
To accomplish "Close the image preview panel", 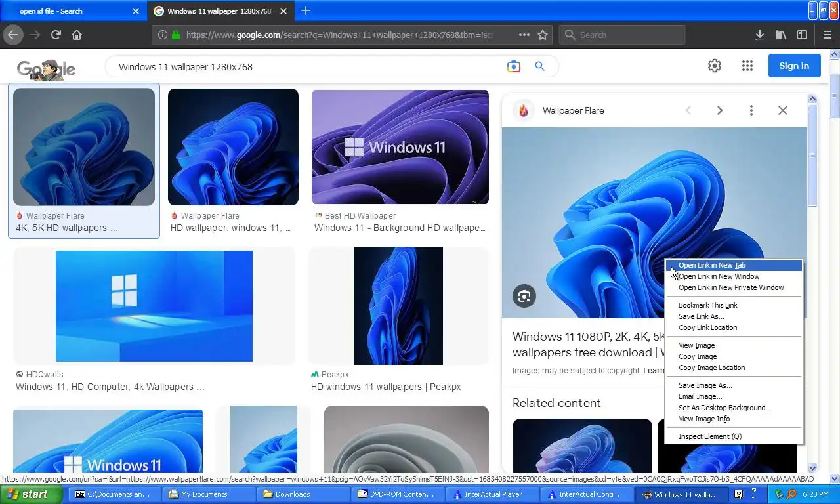I will pos(783,110).
